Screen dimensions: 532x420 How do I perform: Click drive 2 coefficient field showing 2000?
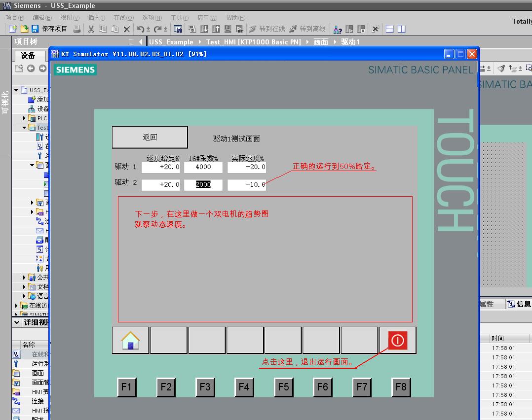coord(203,185)
